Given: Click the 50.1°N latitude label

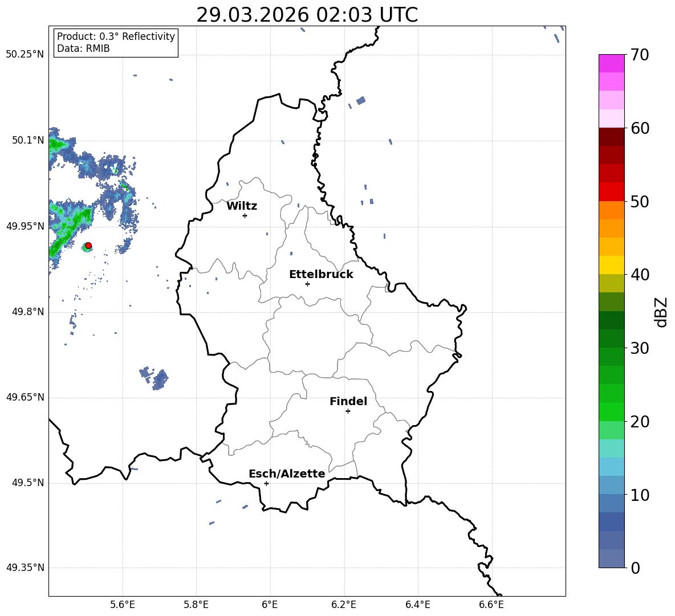Looking at the screenshot, I should 28,140.
